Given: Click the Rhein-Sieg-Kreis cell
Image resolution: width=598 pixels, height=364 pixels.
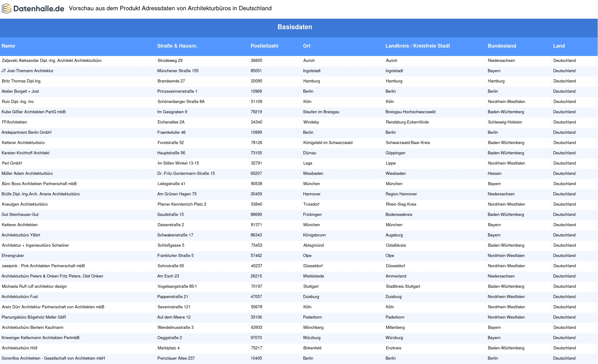Looking at the screenshot, I should pos(401,204).
